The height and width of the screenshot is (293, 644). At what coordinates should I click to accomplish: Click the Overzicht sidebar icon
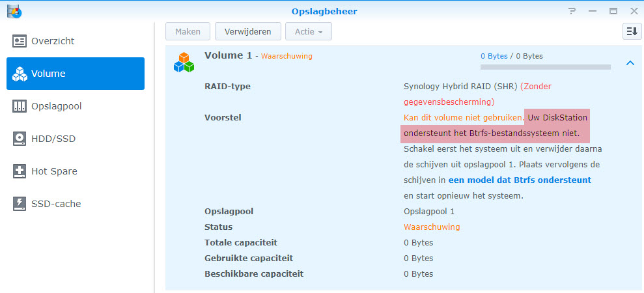pyautogui.click(x=20, y=41)
